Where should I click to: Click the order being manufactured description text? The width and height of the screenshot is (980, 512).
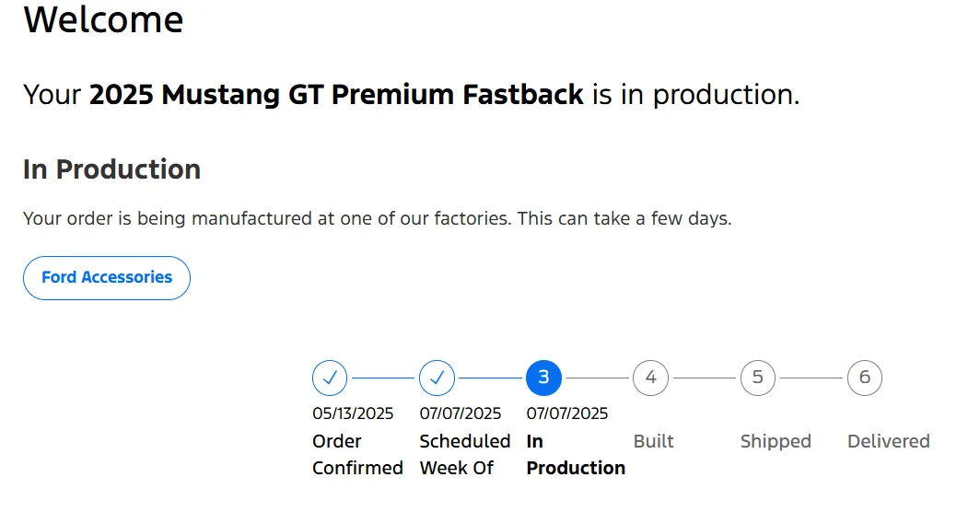pos(378,219)
